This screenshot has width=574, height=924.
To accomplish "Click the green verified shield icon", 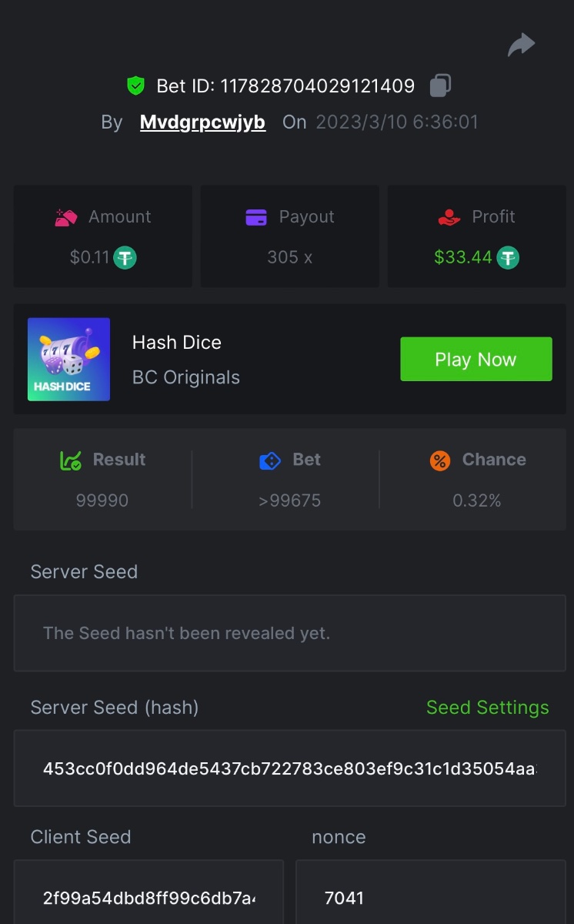I will [136, 85].
